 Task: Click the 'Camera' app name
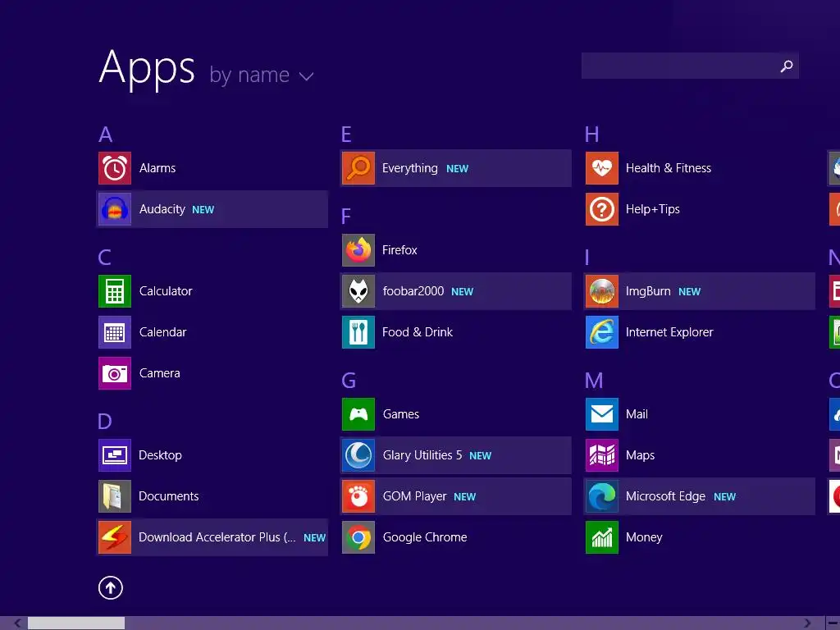point(160,373)
